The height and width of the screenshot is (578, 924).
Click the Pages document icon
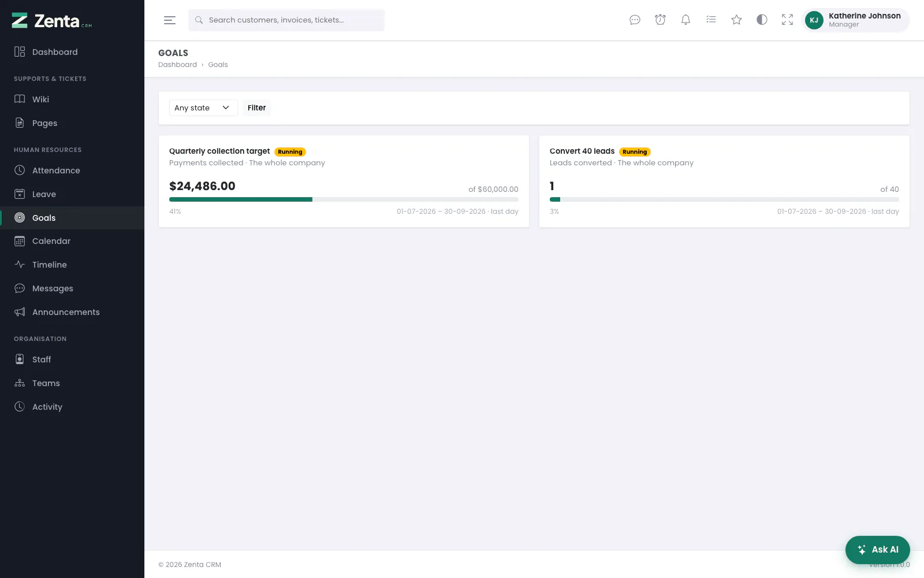20,123
